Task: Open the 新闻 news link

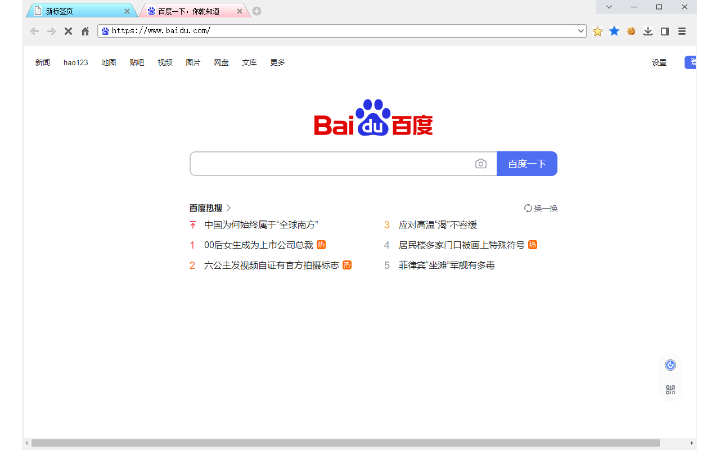Action: (x=42, y=62)
